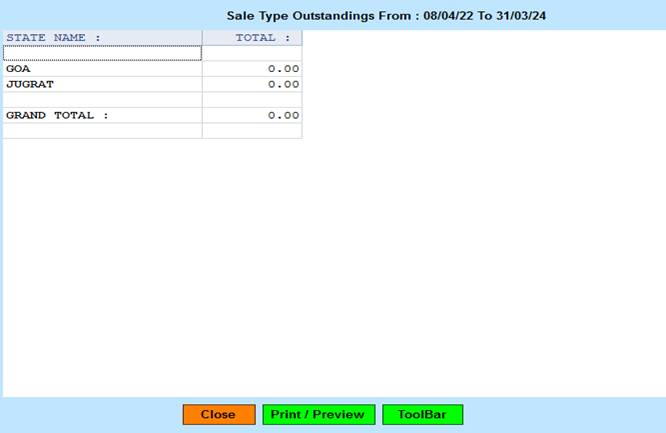Focus the empty input field under STATE NAME
The width and height of the screenshot is (666, 433).
[102, 53]
